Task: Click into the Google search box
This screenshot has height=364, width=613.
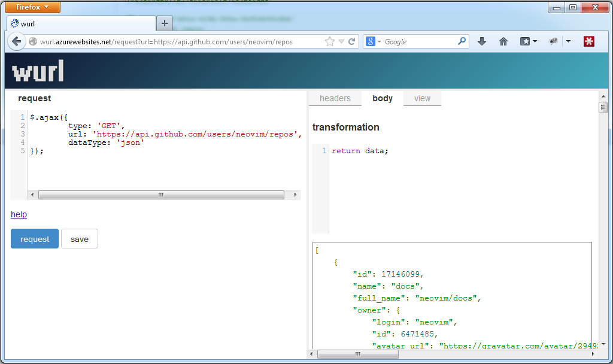Action: (419, 42)
